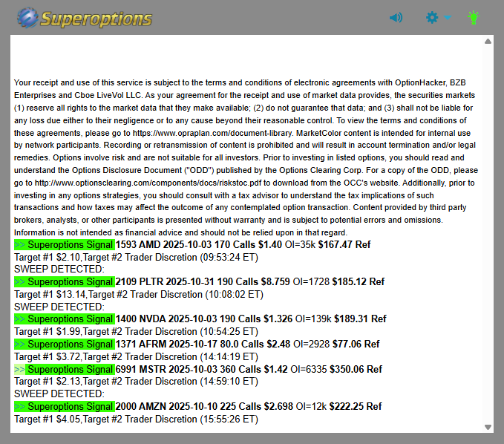Screen dimensions: 504x444
Task: Mute alerts with the speaker icon
Action: (396, 17)
